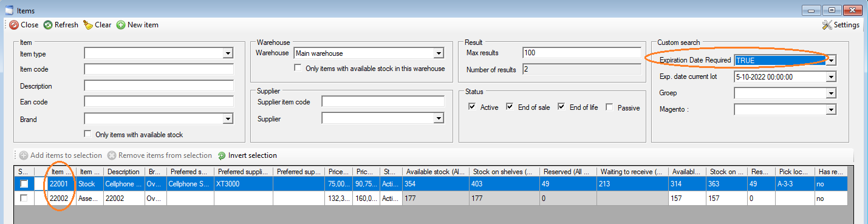The width and height of the screenshot is (868, 224).
Task: Click the Item code input field
Action: 159,69
